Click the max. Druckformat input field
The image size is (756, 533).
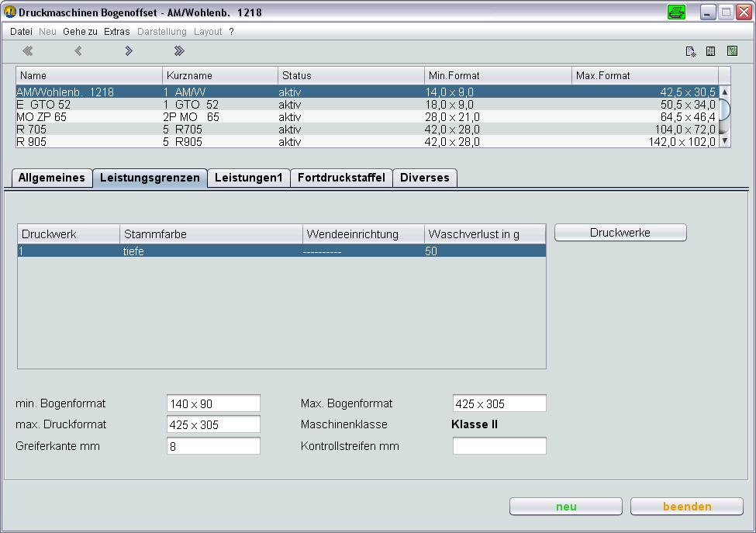point(213,424)
